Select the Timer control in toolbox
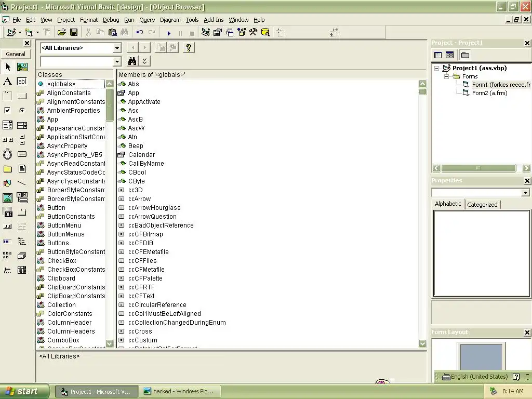The height and width of the screenshot is (399, 532). tap(7, 154)
